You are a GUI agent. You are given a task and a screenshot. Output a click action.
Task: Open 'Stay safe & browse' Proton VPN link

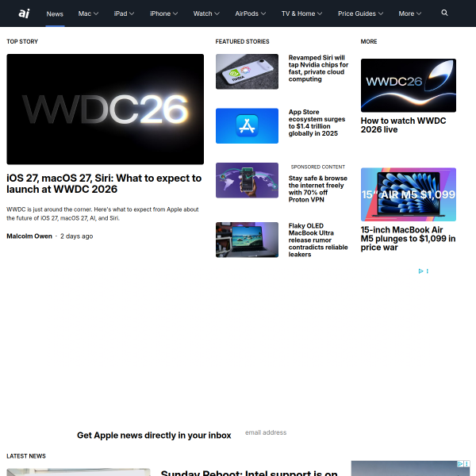tap(318, 189)
